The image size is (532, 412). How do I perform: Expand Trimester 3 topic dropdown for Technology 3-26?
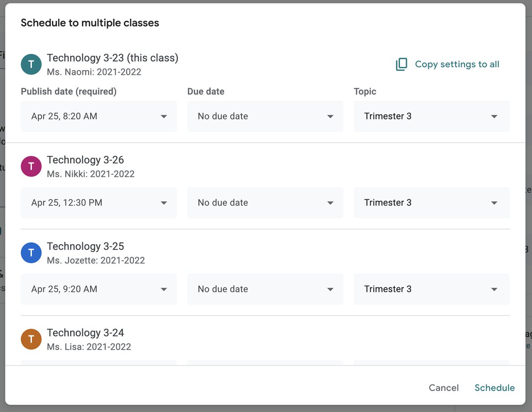point(431,203)
